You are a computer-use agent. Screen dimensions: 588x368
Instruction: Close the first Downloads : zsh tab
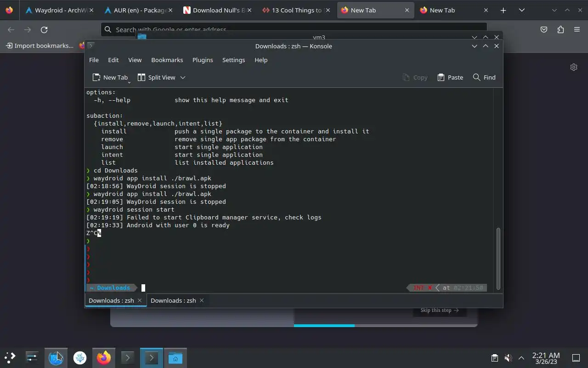(140, 300)
